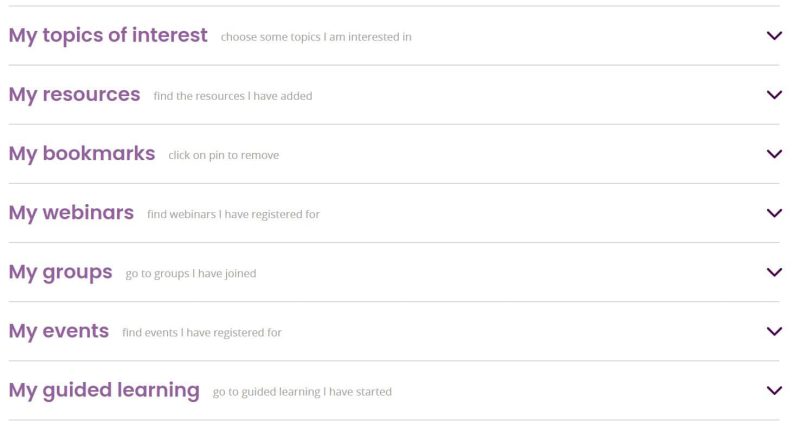The height and width of the screenshot is (427, 800).
Task: Click 'choose some topics I am interested in' text
Action: pyautogui.click(x=316, y=37)
